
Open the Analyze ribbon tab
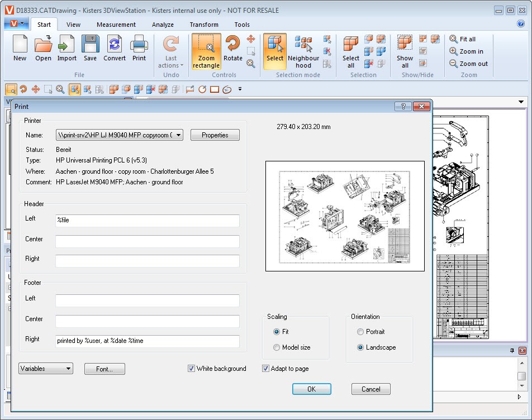pos(163,25)
